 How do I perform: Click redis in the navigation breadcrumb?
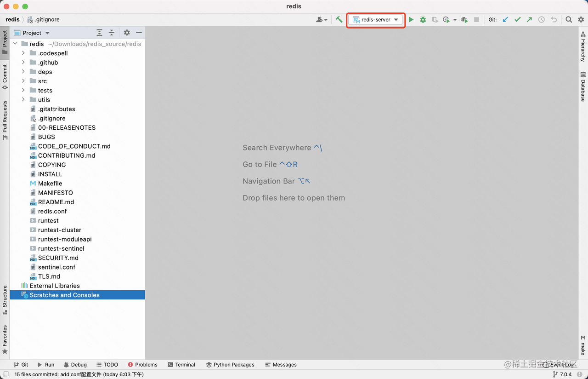click(12, 20)
